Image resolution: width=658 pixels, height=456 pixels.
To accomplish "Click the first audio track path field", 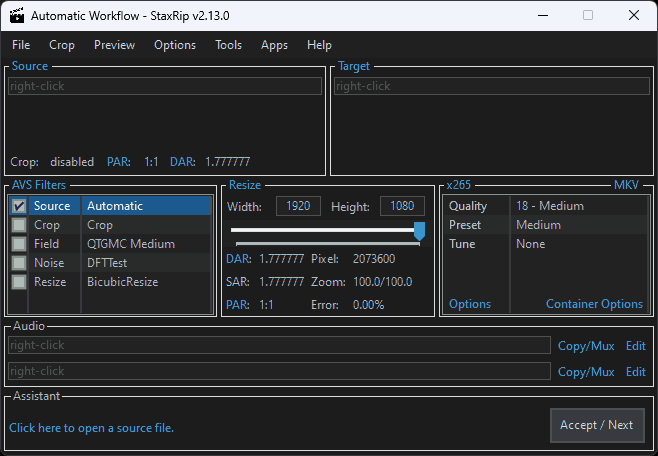I will (279, 345).
